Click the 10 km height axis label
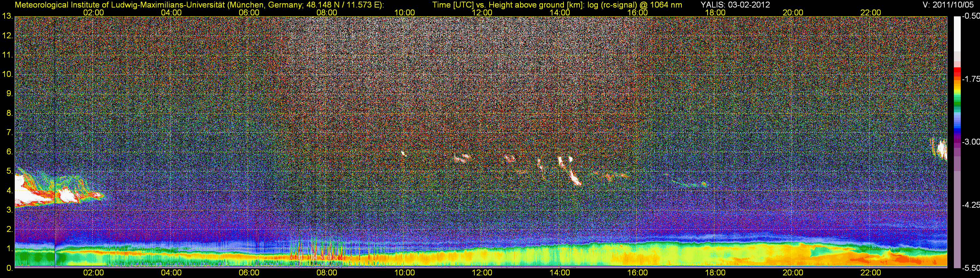Screen dimensions: 980x278 (7, 74)
